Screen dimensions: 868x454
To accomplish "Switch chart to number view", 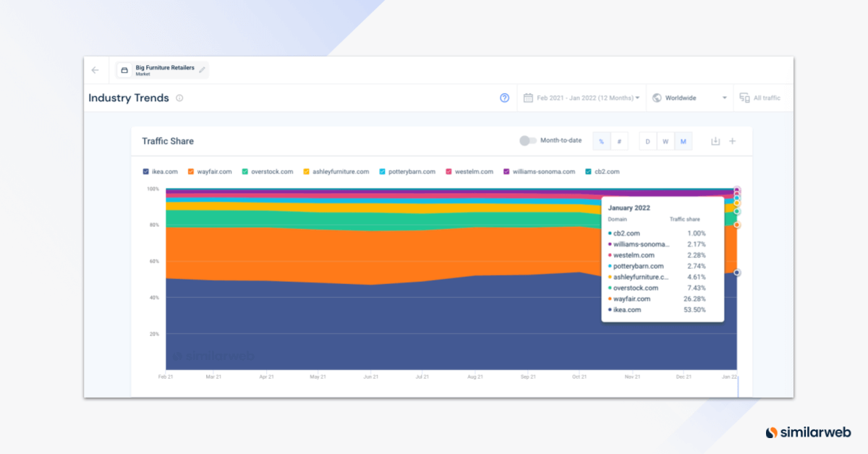I will (x=619, y=141).
